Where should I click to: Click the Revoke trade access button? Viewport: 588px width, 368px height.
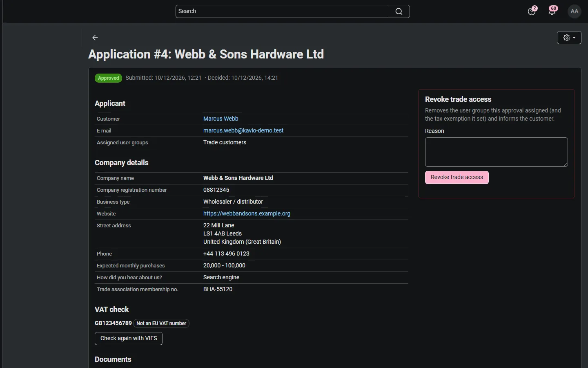point(457,177)
